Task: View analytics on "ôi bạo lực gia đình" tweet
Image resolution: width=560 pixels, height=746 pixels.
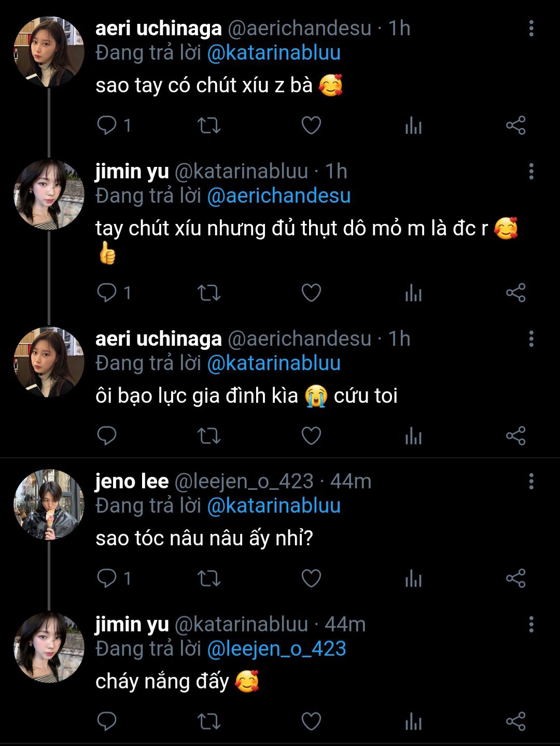Action: pos(413,436)
